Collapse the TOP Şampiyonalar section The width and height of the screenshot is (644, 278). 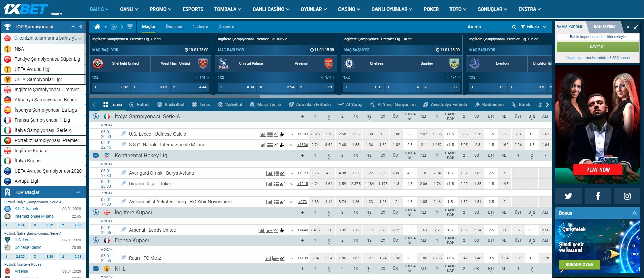click(73, 27)
